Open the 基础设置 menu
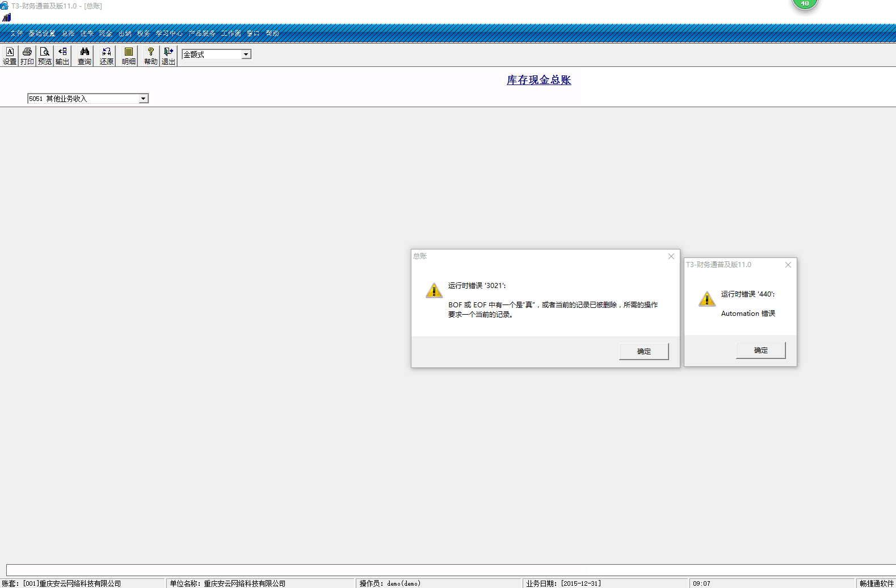Screen dimensions: 896x588 click(x=42, y=33)
